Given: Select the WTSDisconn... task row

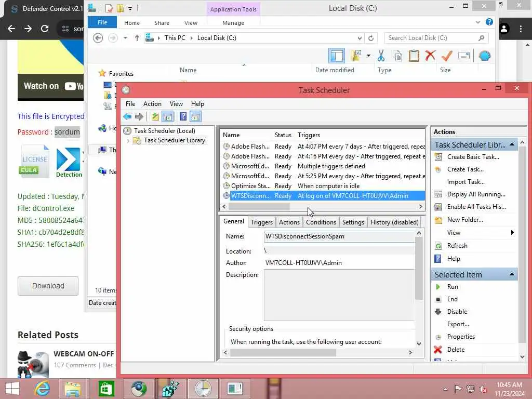Looking at the screenshot, I should click(x=322, y=196).
